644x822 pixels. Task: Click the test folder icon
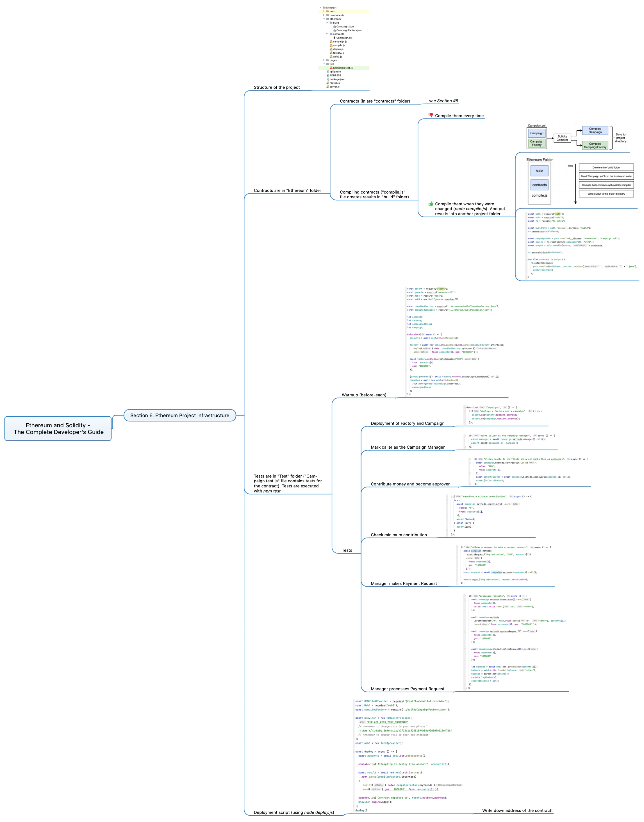[328, 64]
